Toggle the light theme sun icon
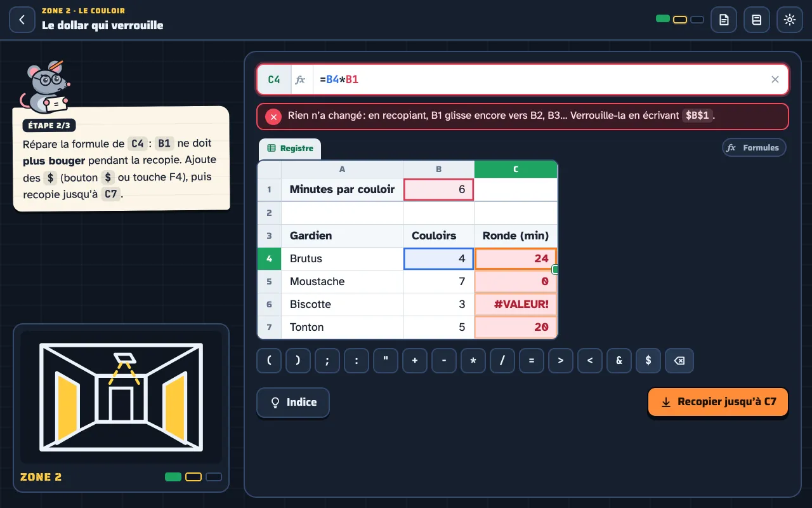Screen dimensions: 812x508 coord(790,20)
